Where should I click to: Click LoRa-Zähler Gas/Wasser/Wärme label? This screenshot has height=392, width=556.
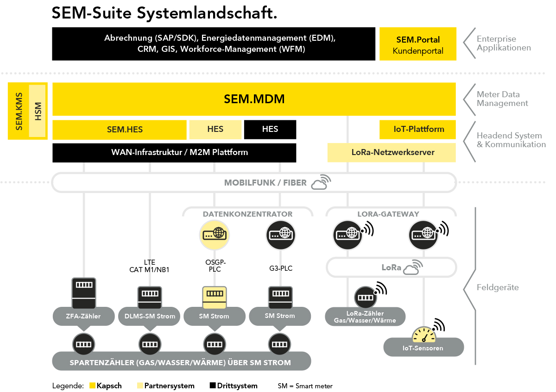point(365,317)
